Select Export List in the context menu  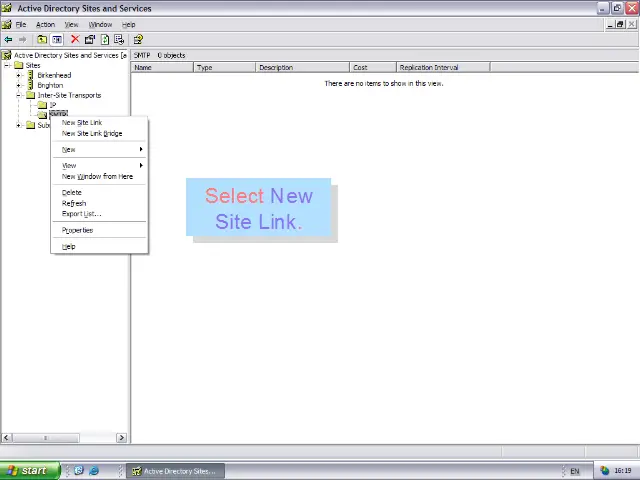pos(99,214)
